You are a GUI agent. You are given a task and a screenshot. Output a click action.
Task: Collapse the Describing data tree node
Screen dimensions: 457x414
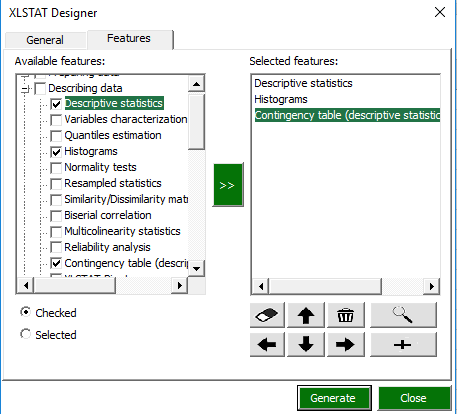(x=25, y=89)
